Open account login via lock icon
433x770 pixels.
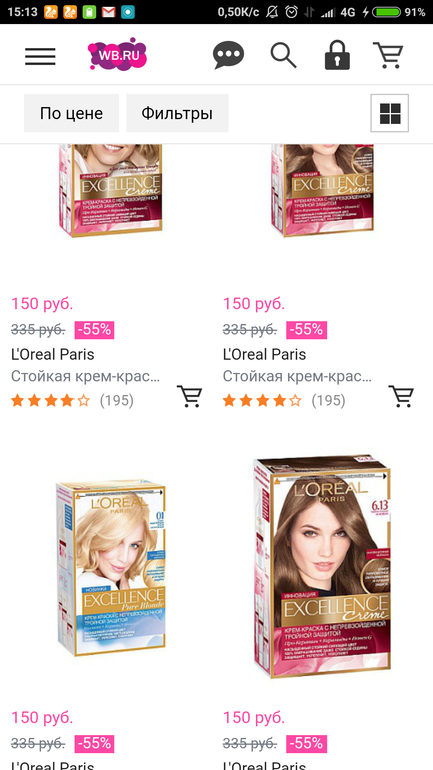337,55
